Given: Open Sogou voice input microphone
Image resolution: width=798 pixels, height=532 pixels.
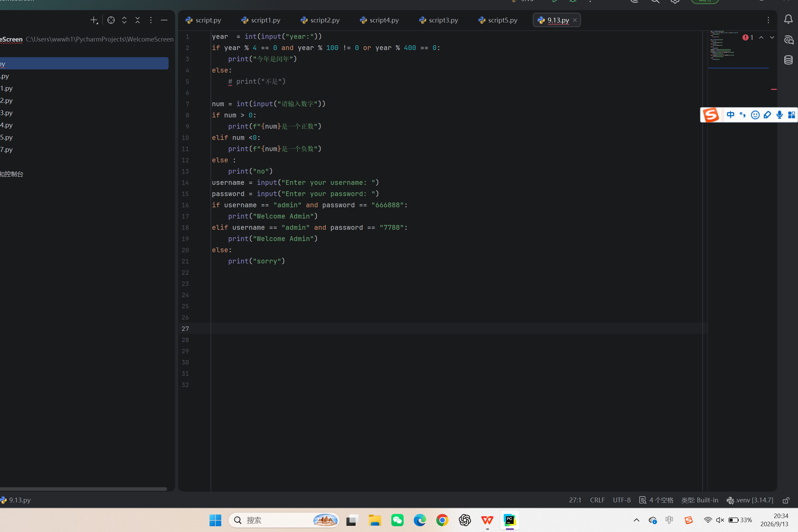Looking at the screenshot, I should pyautogui.click(x=780, y=115).
